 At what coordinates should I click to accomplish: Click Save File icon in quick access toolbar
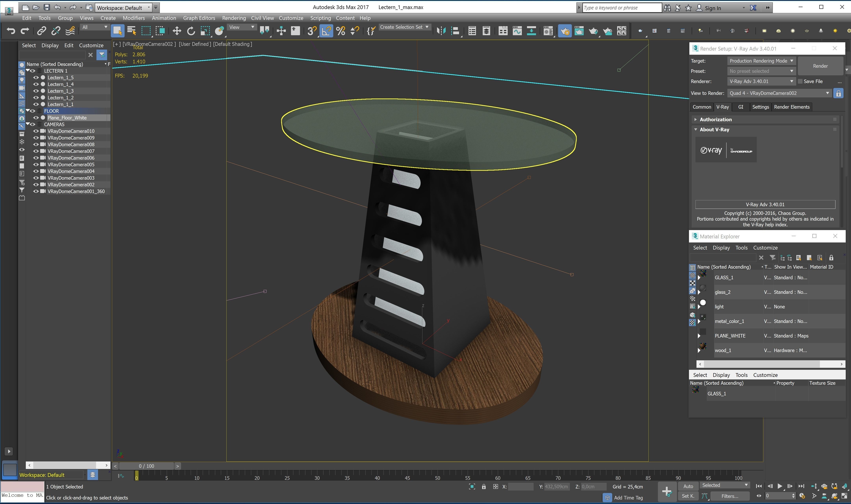[47, 7]
